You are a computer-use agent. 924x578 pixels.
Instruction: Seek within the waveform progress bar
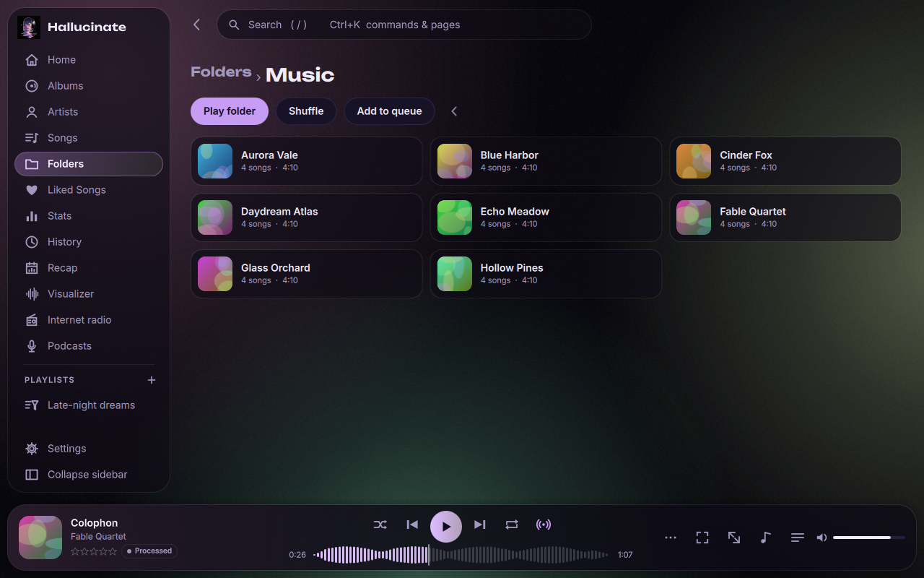(461, 555)
